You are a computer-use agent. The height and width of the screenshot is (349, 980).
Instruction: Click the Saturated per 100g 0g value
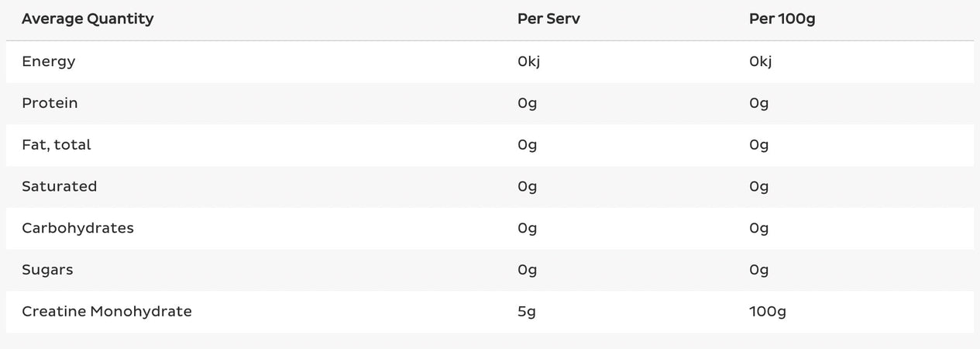[x=759, y=187]
